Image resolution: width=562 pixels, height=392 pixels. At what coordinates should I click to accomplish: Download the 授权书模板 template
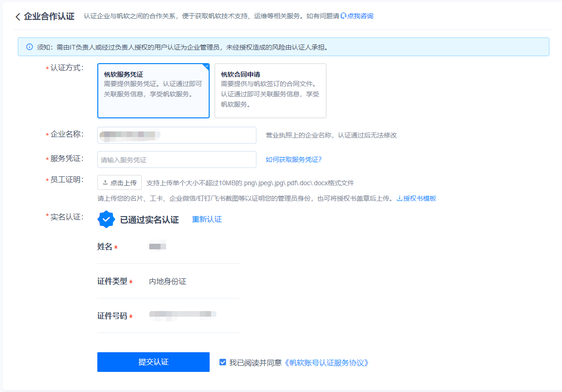pyautogui.click(x=420, y=198)
